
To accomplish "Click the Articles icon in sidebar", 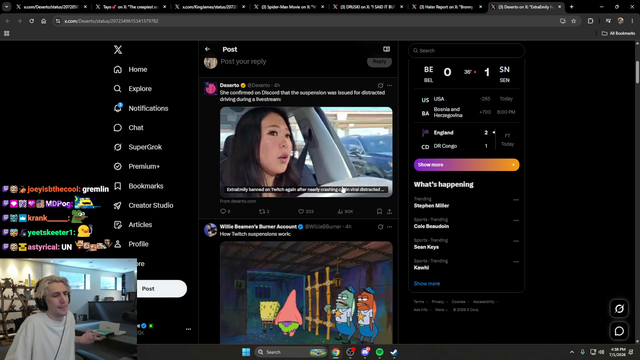I will (118, 225).
